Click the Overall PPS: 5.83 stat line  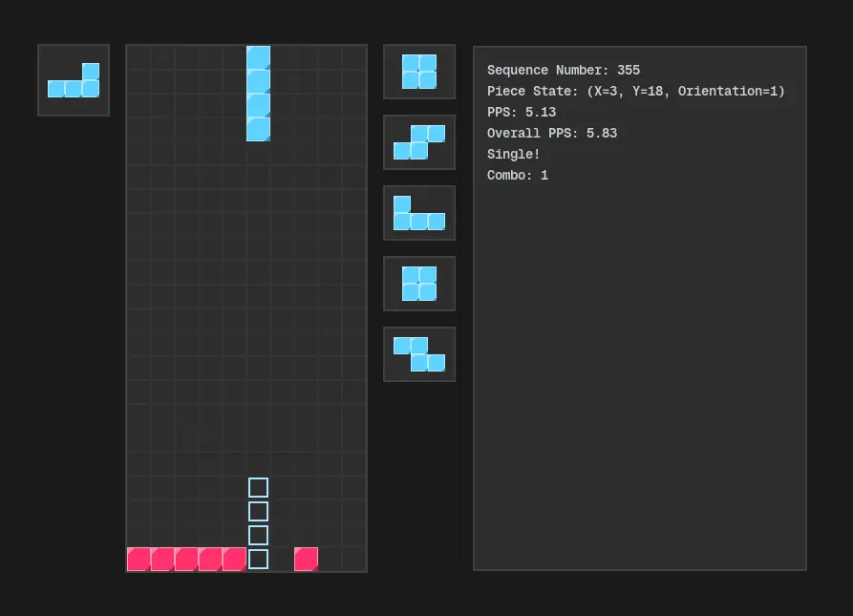click(x=552, y=133)
